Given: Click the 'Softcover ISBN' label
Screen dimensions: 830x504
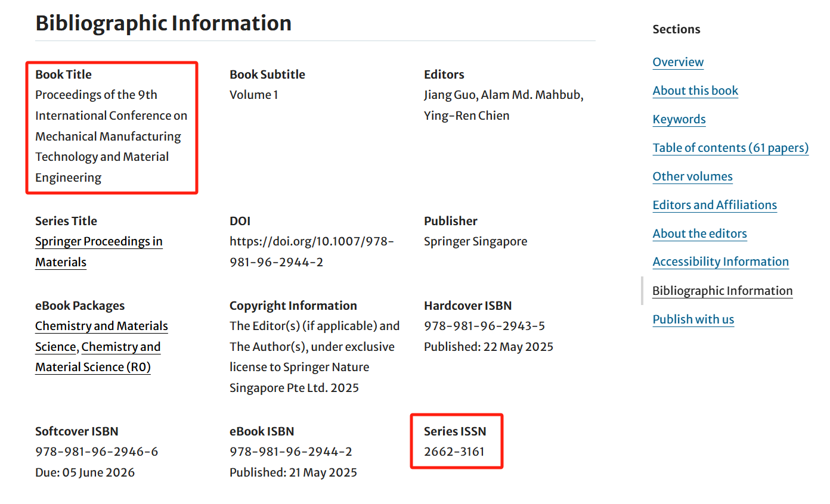Looking at the screenshot, I should point(77,431).
